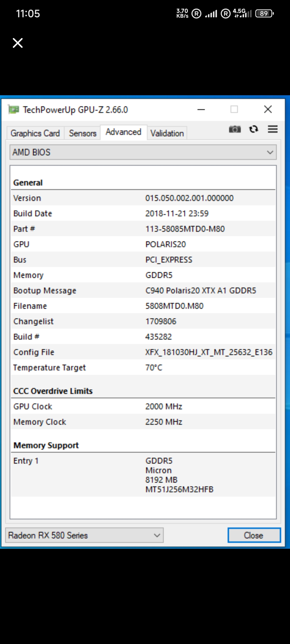Click the Bootup Message row label

pyautogui.click(x=45, y=291)
